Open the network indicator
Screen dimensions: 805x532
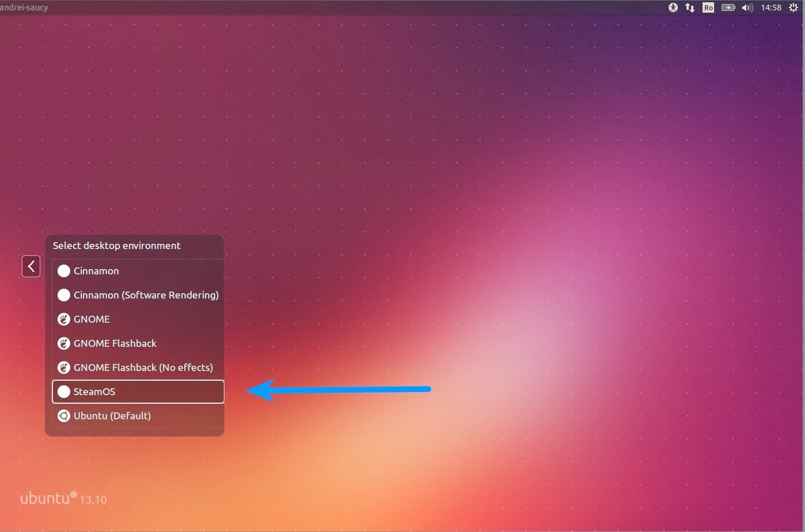[690, 7]
